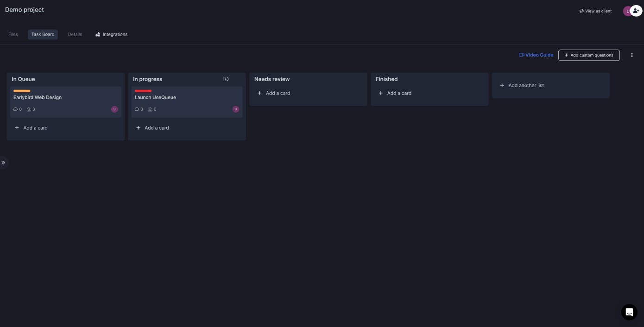
Task: Click Add custom questions button
Action: point(588,55)
